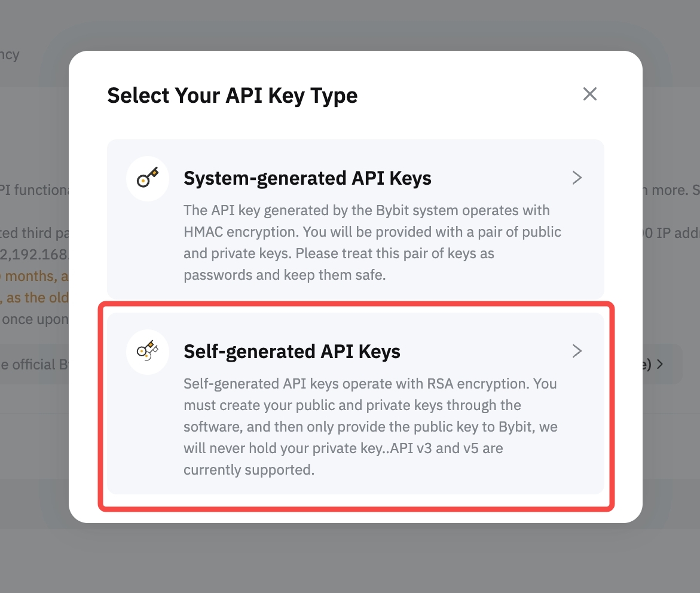Click the dimmed "IP add" text on right
Screen dimensions: 700x593
[674, 233]
